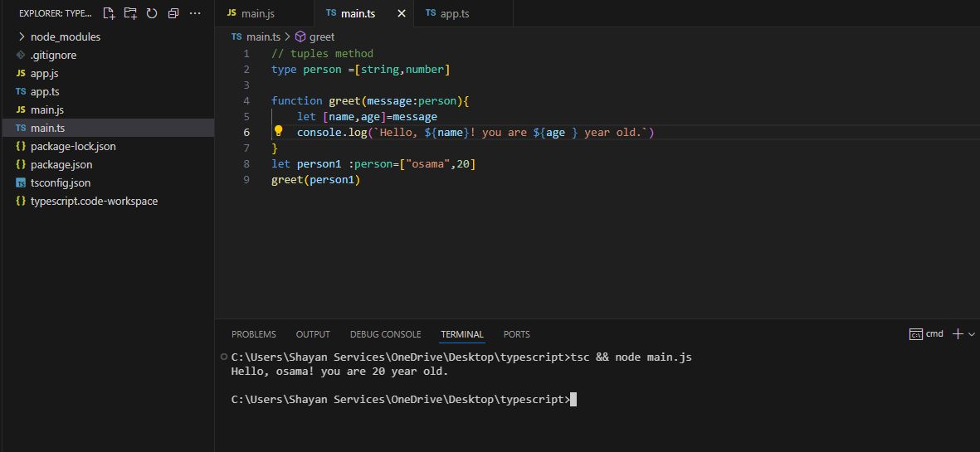Open Explorer more actions ellipsis menu
The width and height of the screenshot is (980, 452).
(195, 13)
